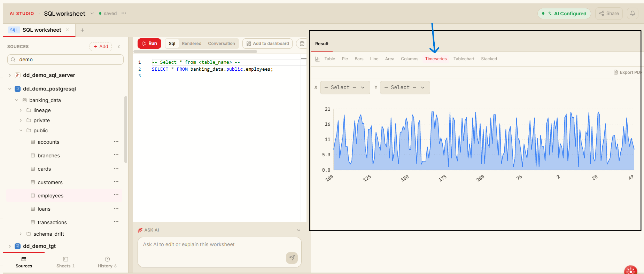Viewport: 644px width, 274px height.
Task: Switch result view to Line chart
Action: [x=374, y=59]
